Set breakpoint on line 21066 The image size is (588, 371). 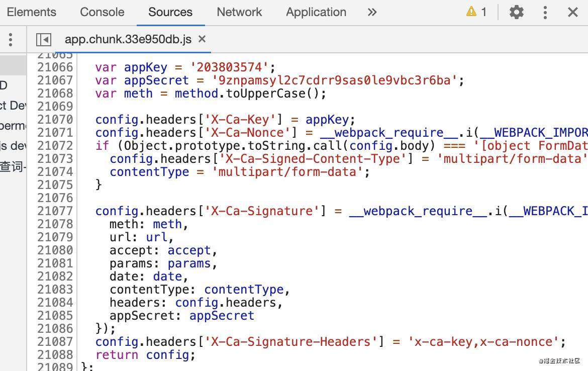point(55,67)
